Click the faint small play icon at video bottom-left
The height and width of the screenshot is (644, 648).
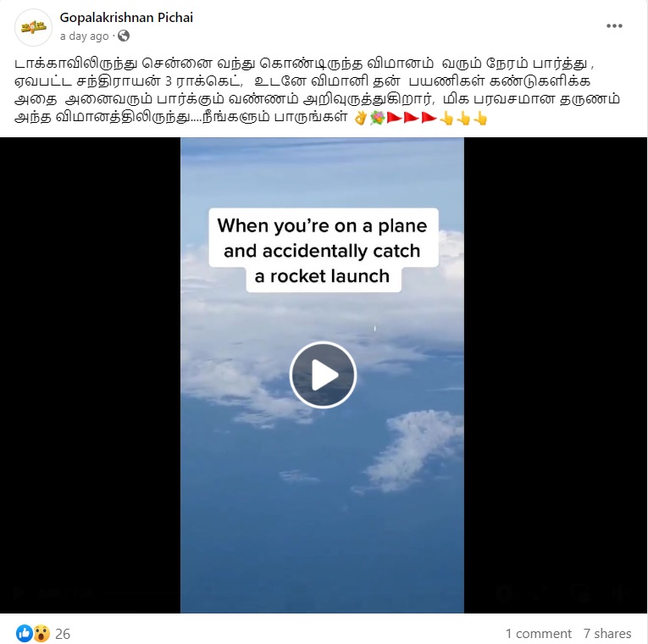pyautogui.click(x=17, y=593)
